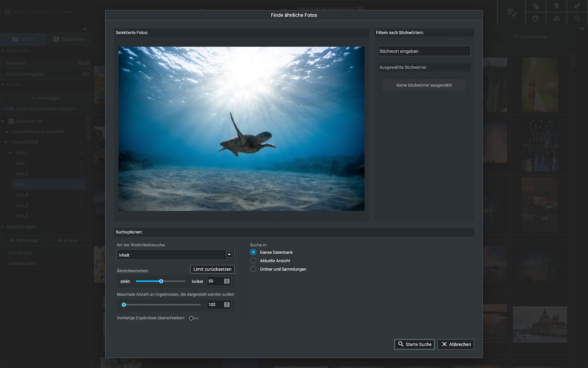The height and width of the screenshot is (368, 588).
Task: Open the people search icon
Action: tap(556, 18)
